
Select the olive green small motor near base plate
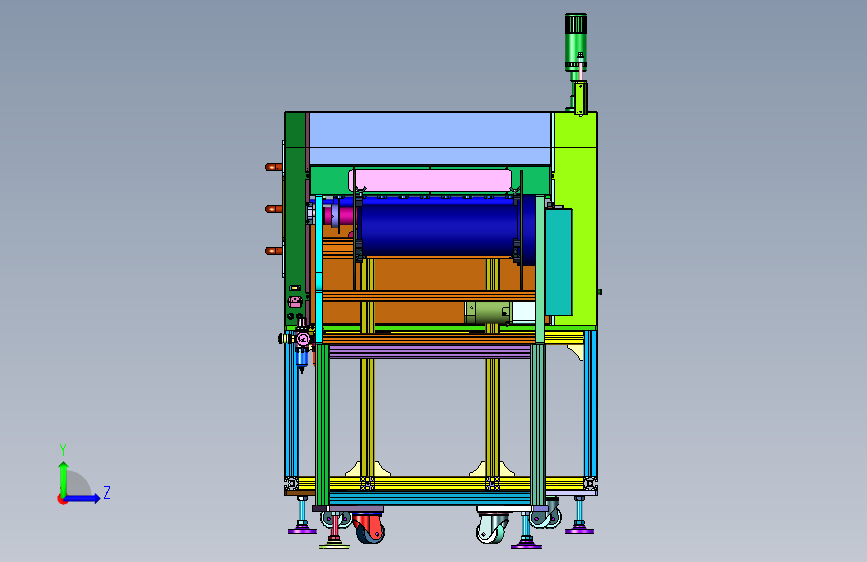click(488, 313)
